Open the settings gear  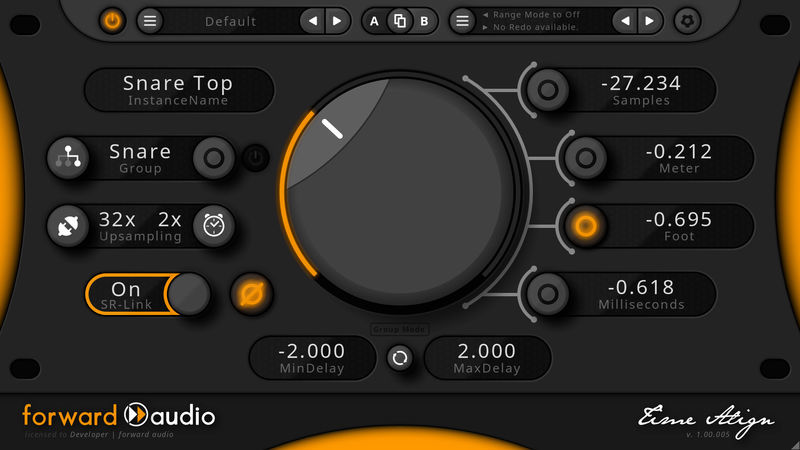coord(687,21)
